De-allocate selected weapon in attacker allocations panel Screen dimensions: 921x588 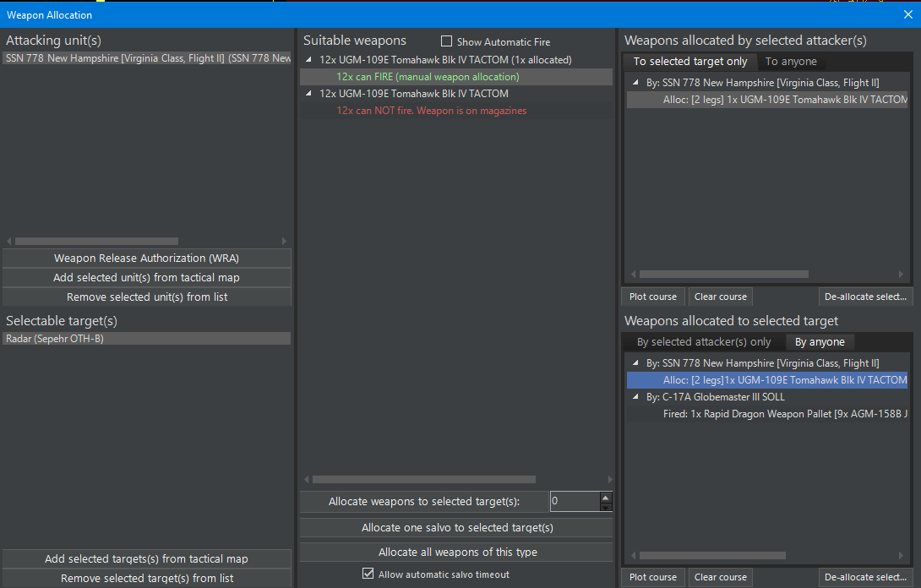coord(866,297)
